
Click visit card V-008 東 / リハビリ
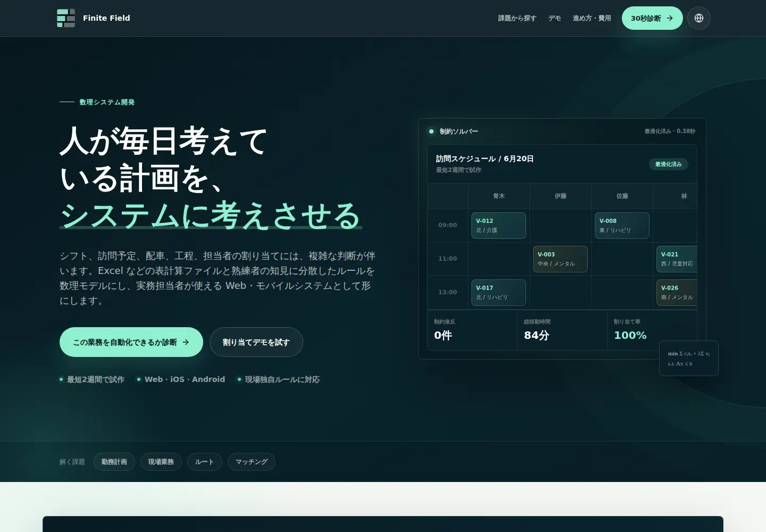[622, 226]
